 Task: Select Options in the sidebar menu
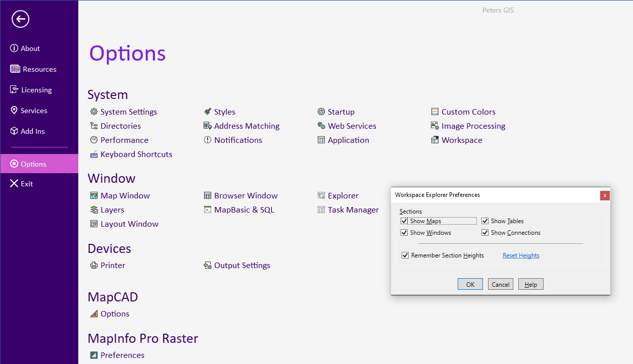pyautogui.click(x=39, y=164)
